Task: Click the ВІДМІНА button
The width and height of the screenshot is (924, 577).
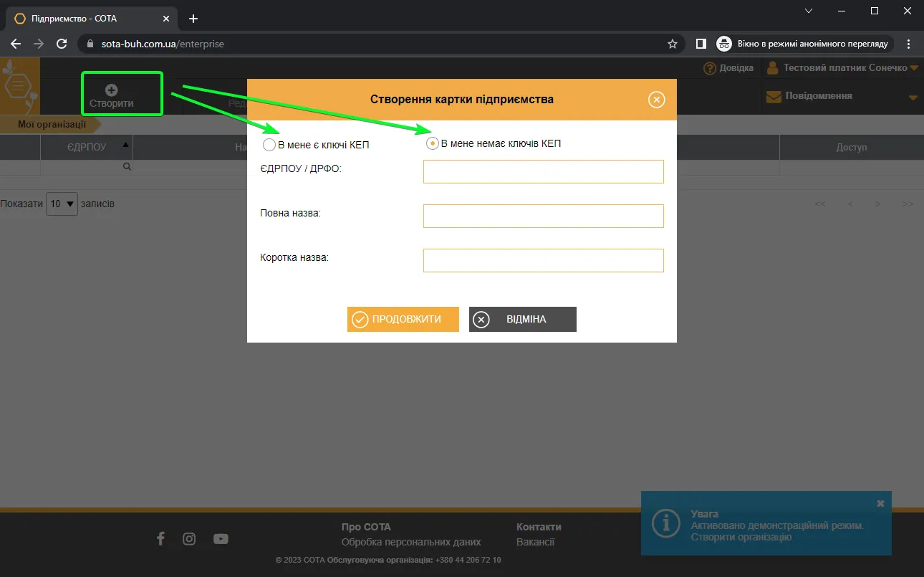Action: point(523,320)
